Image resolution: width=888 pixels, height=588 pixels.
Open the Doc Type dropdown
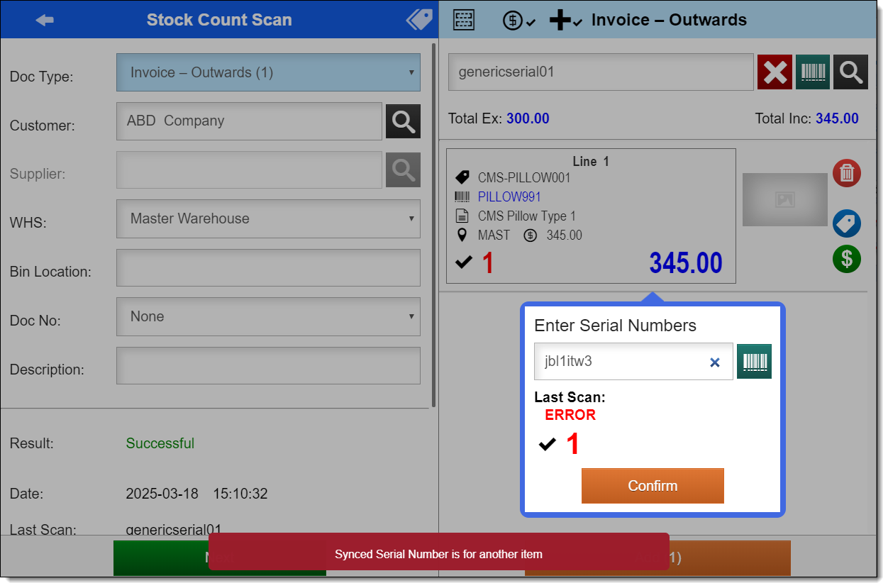(268, 72)
